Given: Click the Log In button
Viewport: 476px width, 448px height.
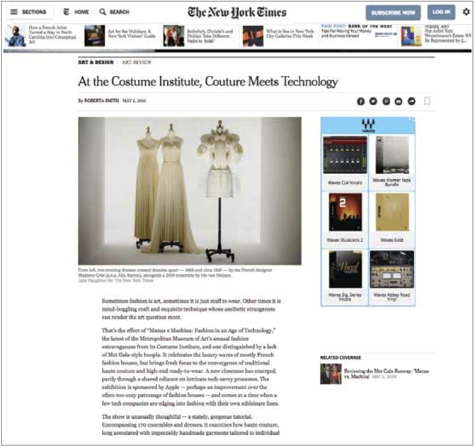Looking at the screenshot, I should 441,12.
